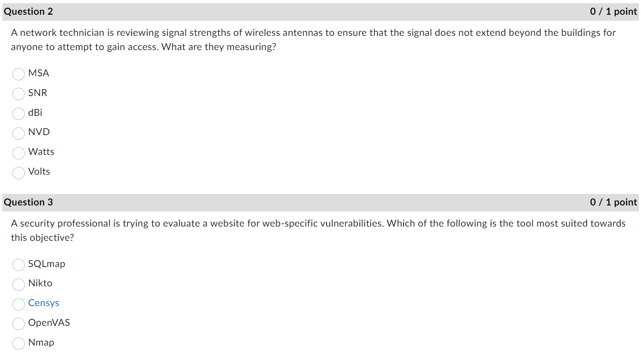
Task: Click the Nikto option label text
Action: [x=40, y=284]
